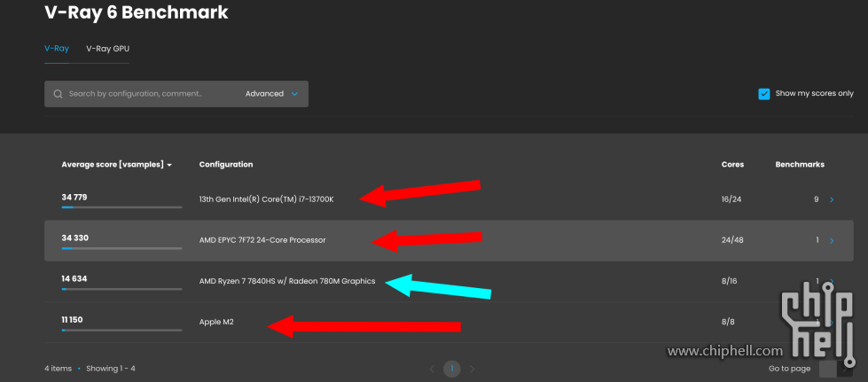The width and height of the screenshot is (868, 382).
Task: Click the Configuration column header
Action: pyautogui.click(x=226, y=165)
